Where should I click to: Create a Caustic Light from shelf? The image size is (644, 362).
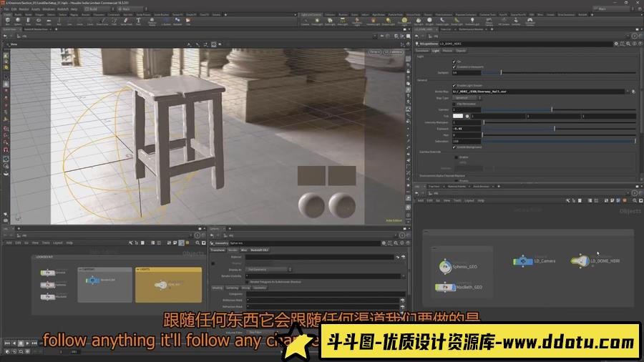(442, 21)
